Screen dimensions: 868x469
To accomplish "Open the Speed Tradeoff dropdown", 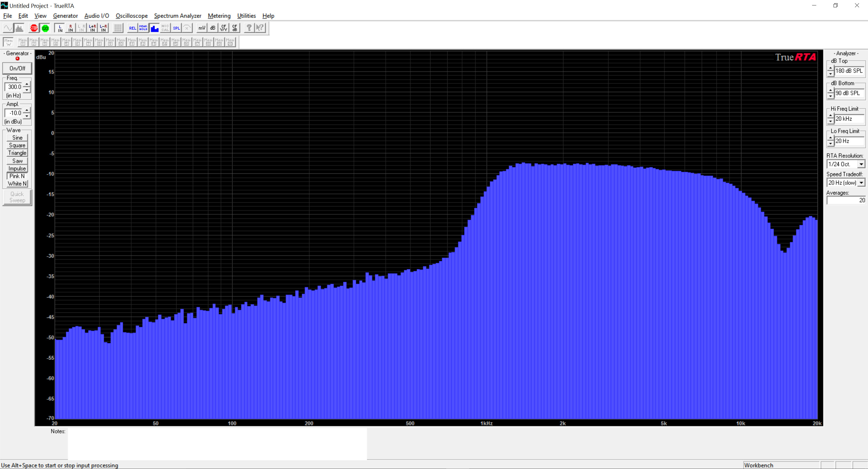I will [861, 183].
